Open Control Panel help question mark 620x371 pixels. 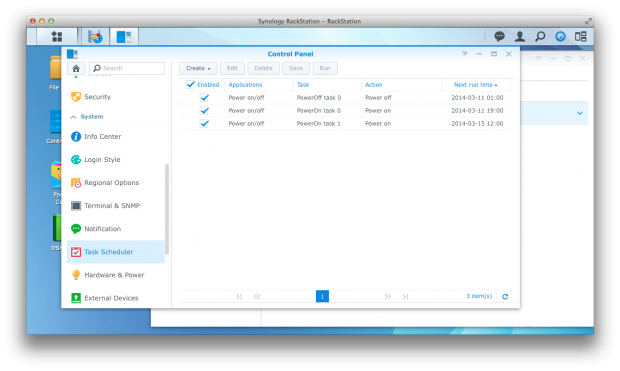tap(465, 54)
